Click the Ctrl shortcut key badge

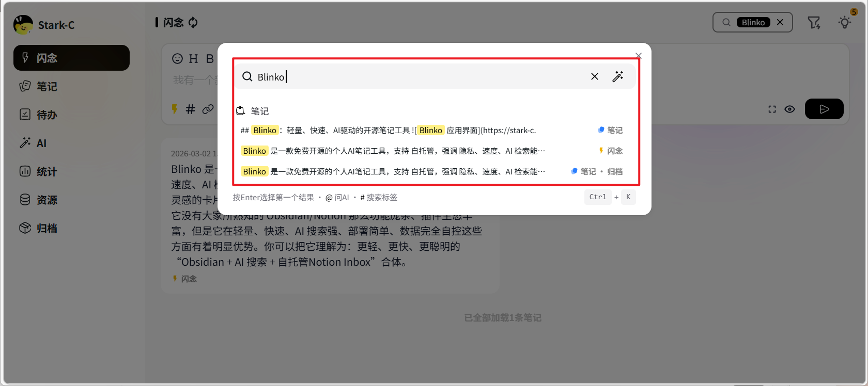pos(598,197)
